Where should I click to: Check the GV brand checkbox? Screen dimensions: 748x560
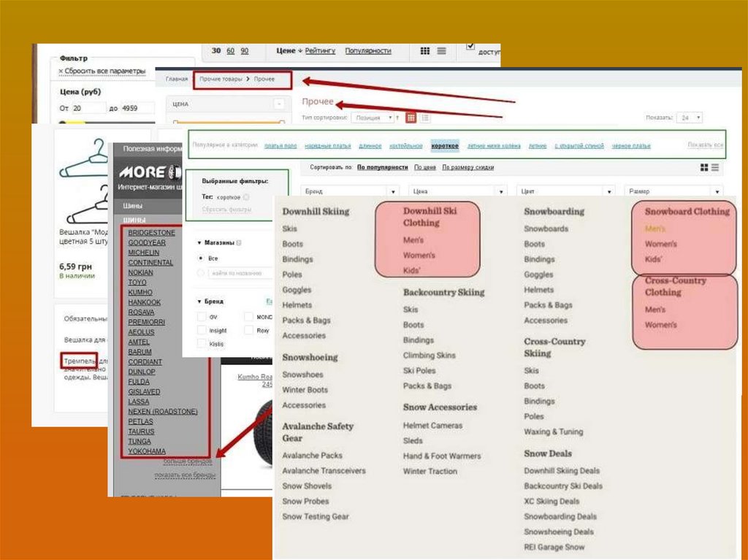point(202,317)
